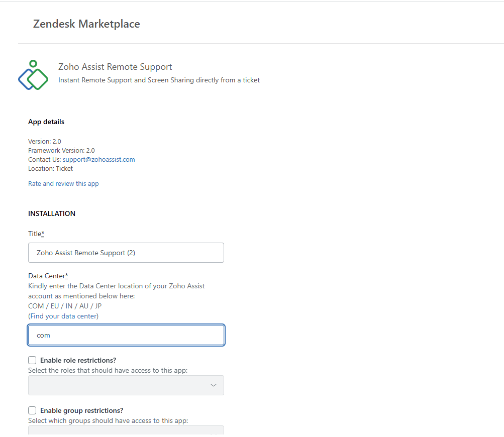Click the COM / EU / IN / AU / JP text
This screenshot has width=504, height=437.
coord(65,306)
